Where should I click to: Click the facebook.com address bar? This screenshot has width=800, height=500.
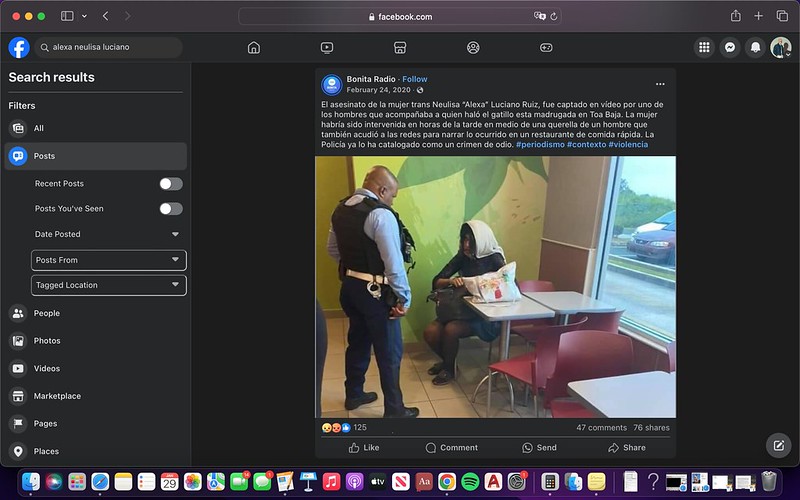[x=400, y=16]
